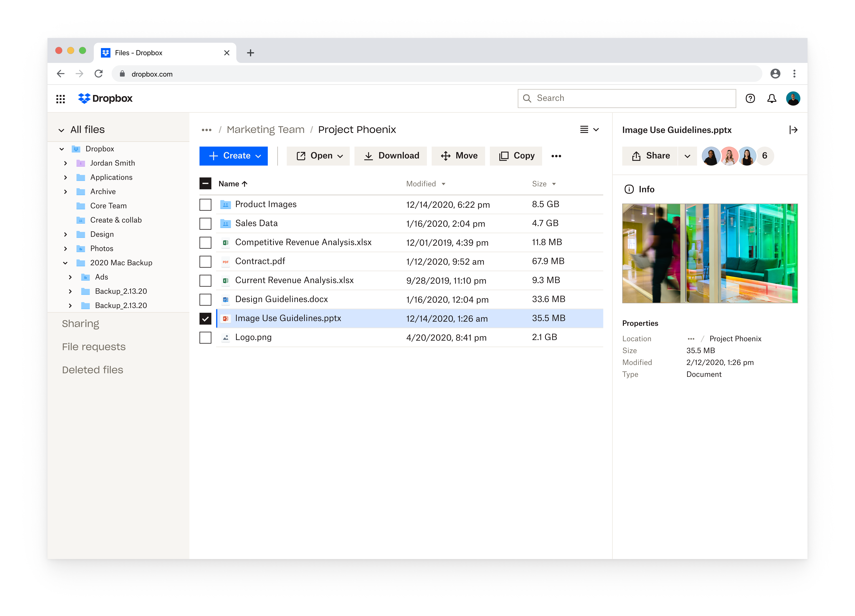Image resolution: width=855 pixels, height=616 pixels.
Task: Expand the Share options dropdown arrow
Action: [x=687, y=156]
